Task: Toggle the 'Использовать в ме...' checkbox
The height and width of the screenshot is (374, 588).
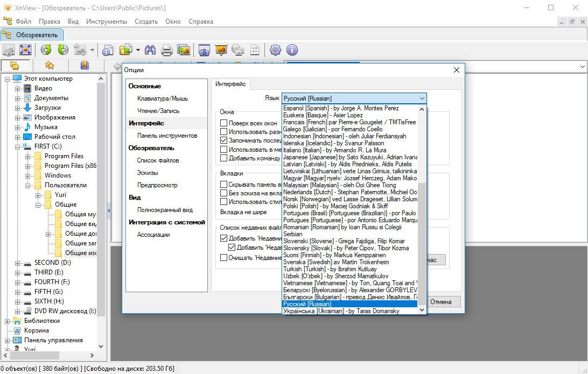Action: (224, 149)
